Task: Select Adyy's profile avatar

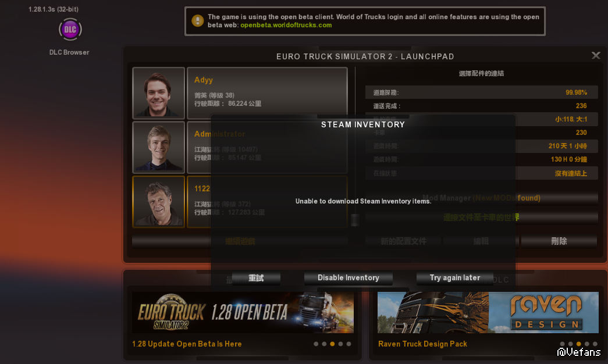Action: click(159, 93)
